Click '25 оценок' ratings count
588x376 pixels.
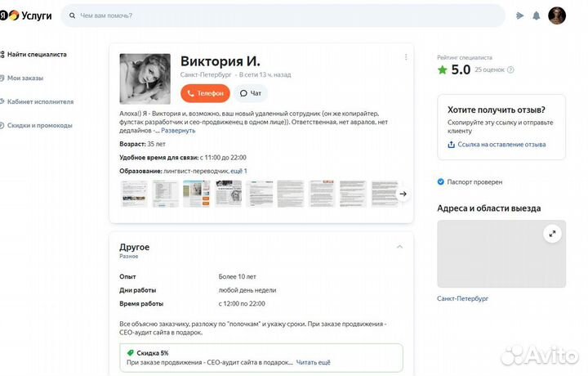[x=489, y=69]
